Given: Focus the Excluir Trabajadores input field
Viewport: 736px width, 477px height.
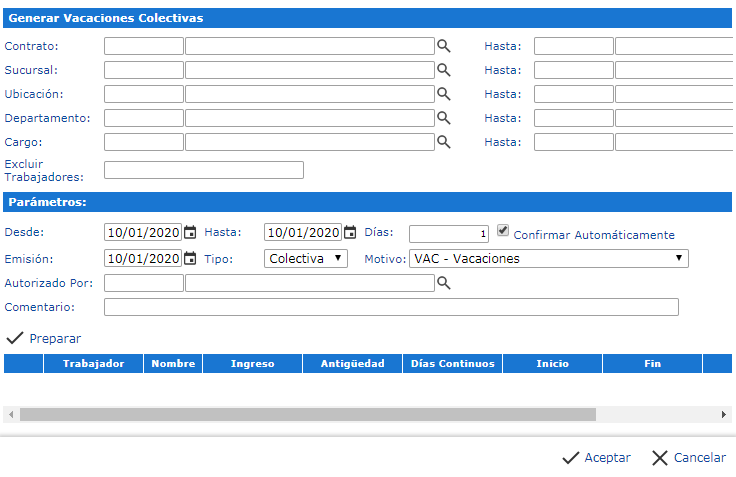Looking at the screenshot, I should pos(203,170).
